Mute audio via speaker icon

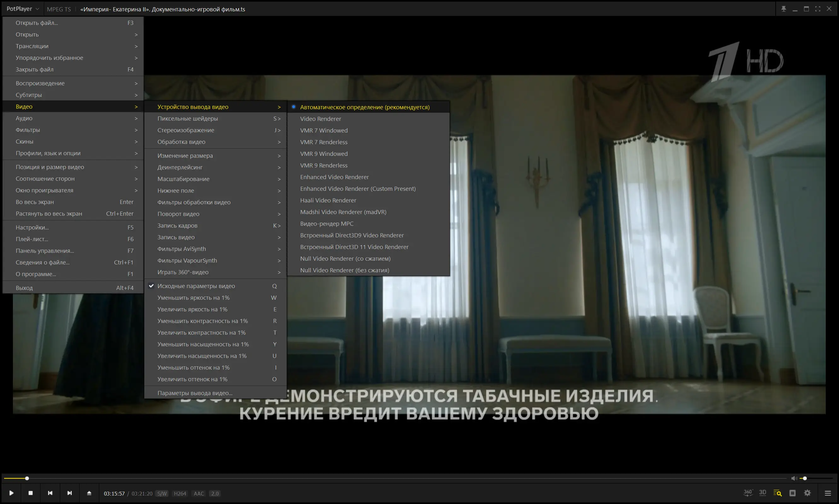(794, 478)
